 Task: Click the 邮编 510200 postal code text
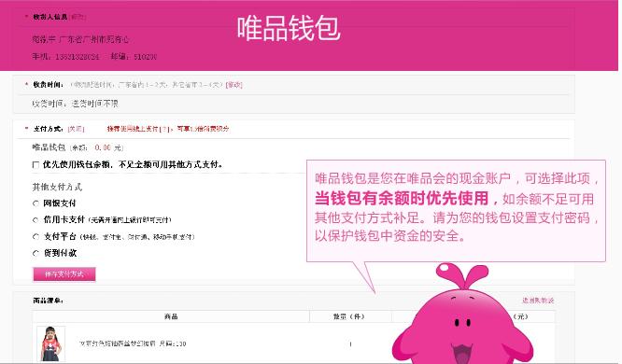(x=134, y=57)
